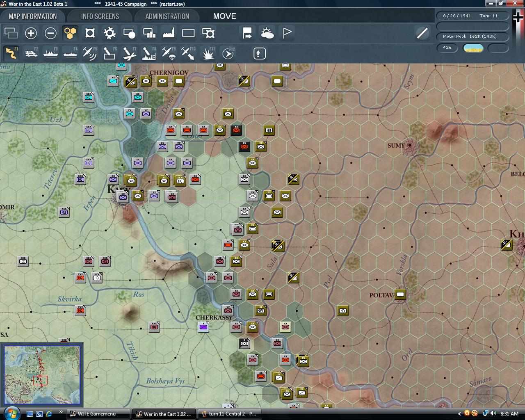Switch to the Info Screens tab

coord(100,16)
